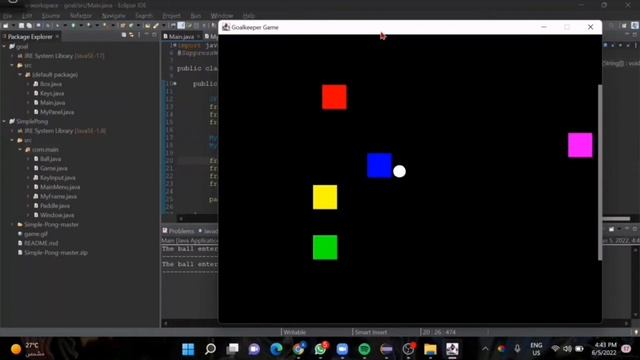Screen dimensions: 640x360
Task: Select Simple-Pong-master.zip file
Action: tap(56, 253)
